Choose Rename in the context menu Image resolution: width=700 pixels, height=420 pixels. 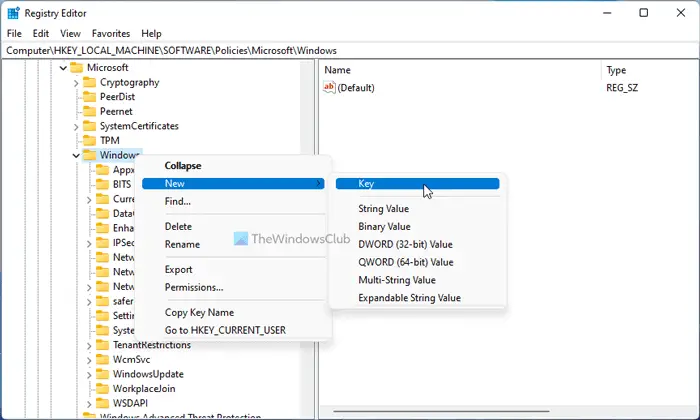[x=233, y=244]
